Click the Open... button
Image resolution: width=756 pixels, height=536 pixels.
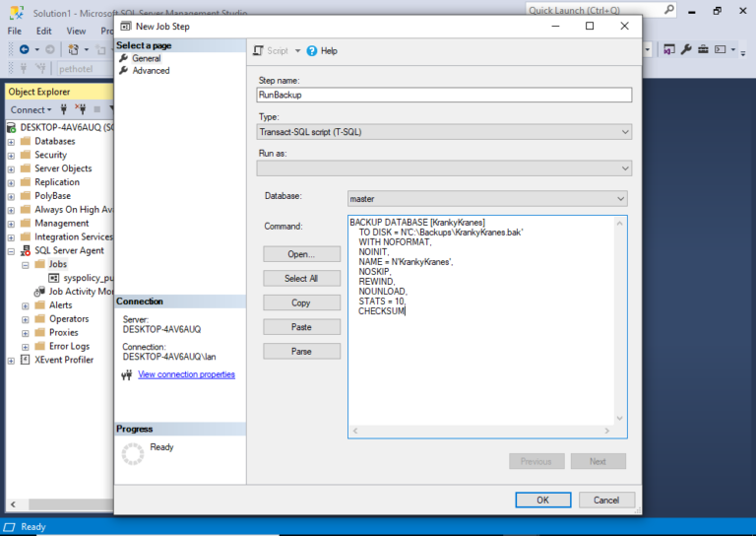(x=301, y=254)
